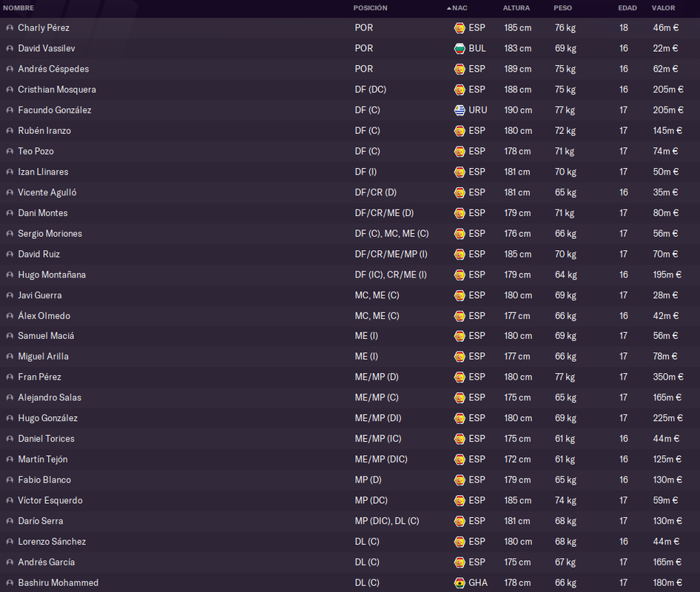Image resolution: width=700 pixels, height=592 pixels.
Task: Click the player icon next to Charly Pérez
Action: pos(10,27)
